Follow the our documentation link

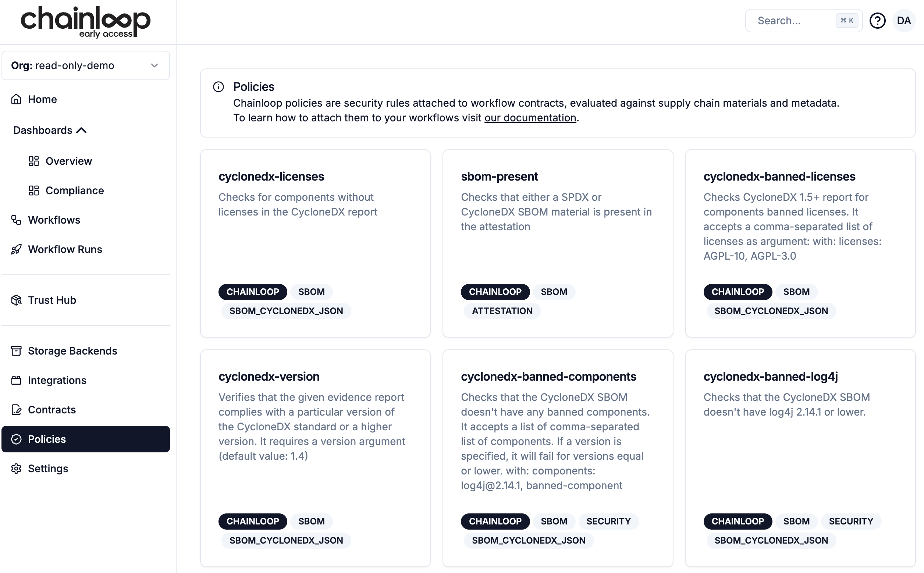[530, 118]
